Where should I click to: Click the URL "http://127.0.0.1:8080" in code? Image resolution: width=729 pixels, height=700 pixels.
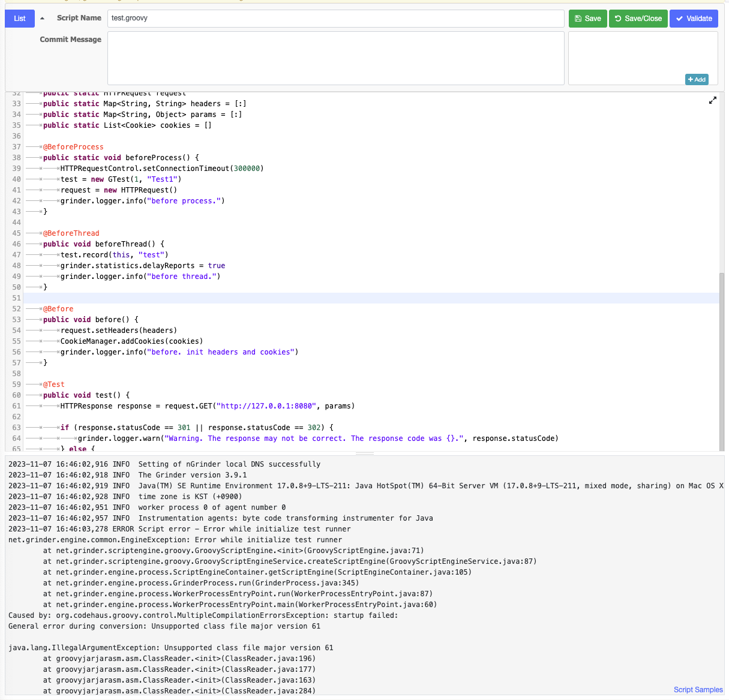(x=266, y=406)
